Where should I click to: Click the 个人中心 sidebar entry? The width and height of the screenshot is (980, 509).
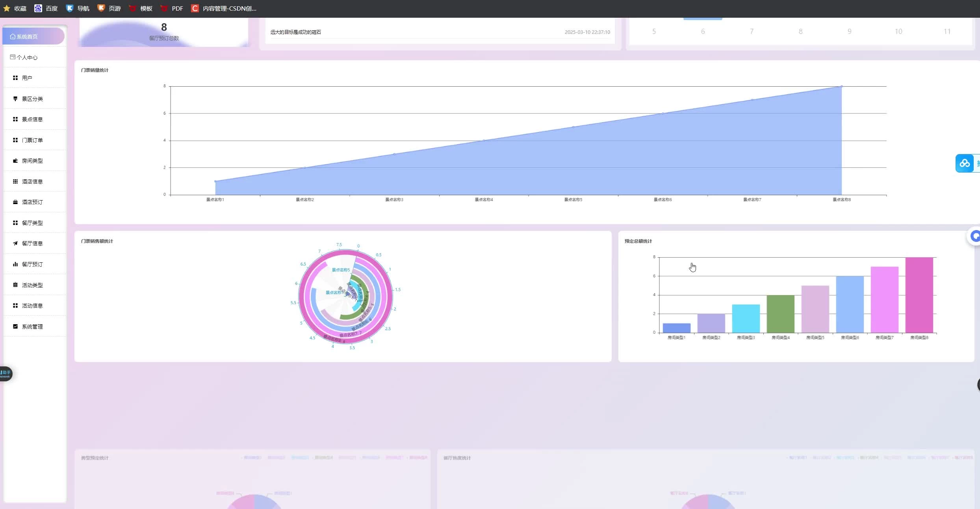(27, 58)
